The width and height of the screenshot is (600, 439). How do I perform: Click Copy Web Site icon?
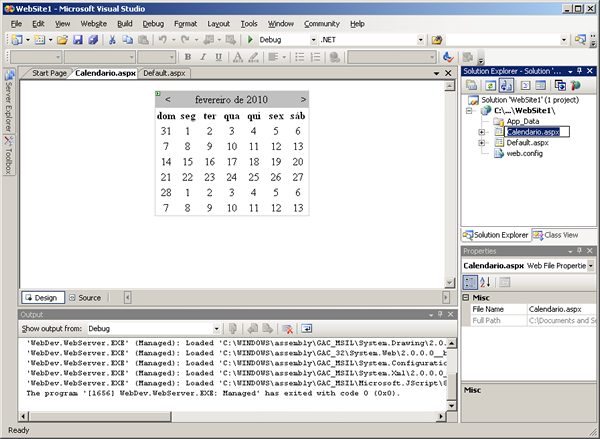560,85
